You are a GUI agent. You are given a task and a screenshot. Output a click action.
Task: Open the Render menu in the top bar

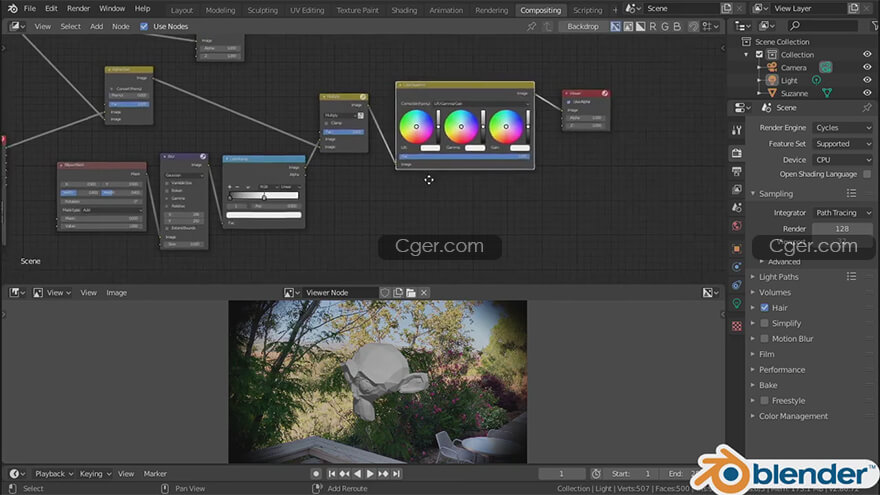[78, 8]
